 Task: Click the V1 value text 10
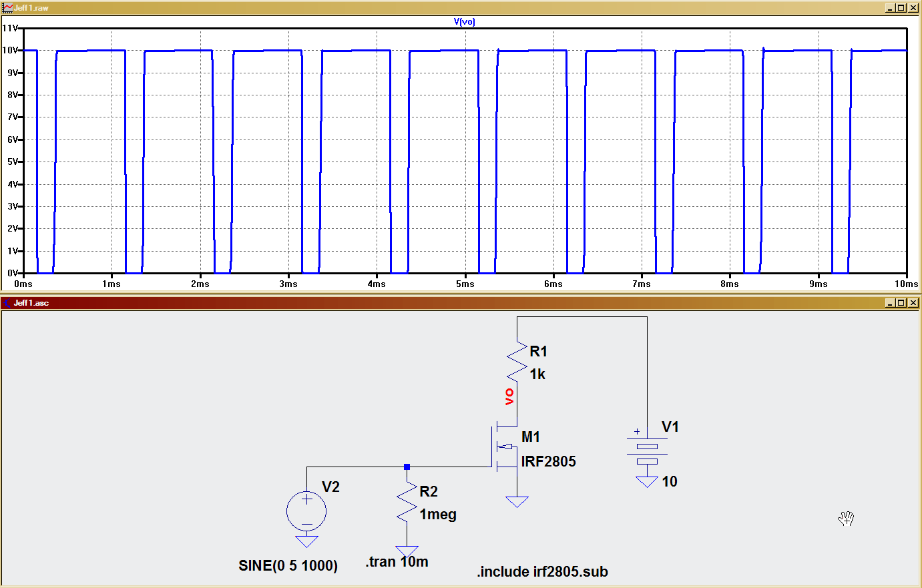670,482
